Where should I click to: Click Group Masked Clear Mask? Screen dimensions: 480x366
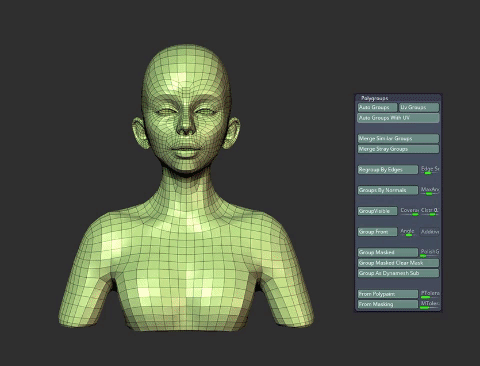(x=398, y=263)
